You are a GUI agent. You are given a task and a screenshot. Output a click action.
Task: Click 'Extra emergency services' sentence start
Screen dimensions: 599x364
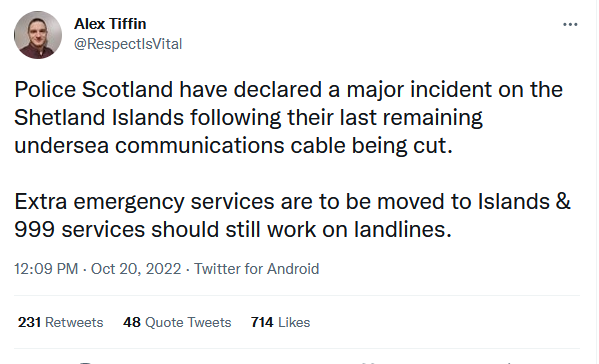[x=144, y=202]
